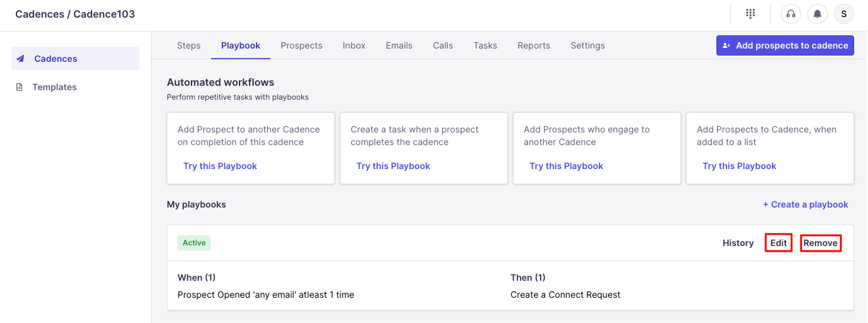
Task: Open the notifications bell
Action: point(817,14)
